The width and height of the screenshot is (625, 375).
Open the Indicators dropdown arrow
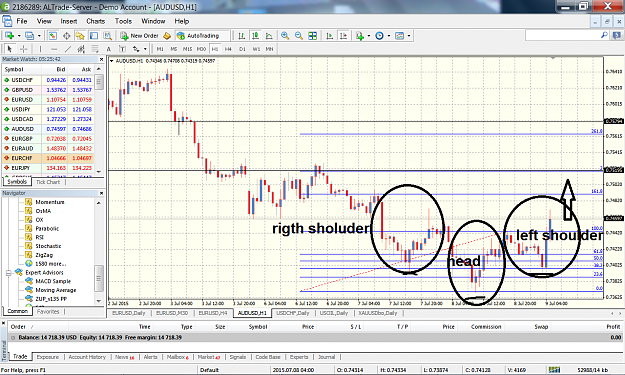pos(369,36)
